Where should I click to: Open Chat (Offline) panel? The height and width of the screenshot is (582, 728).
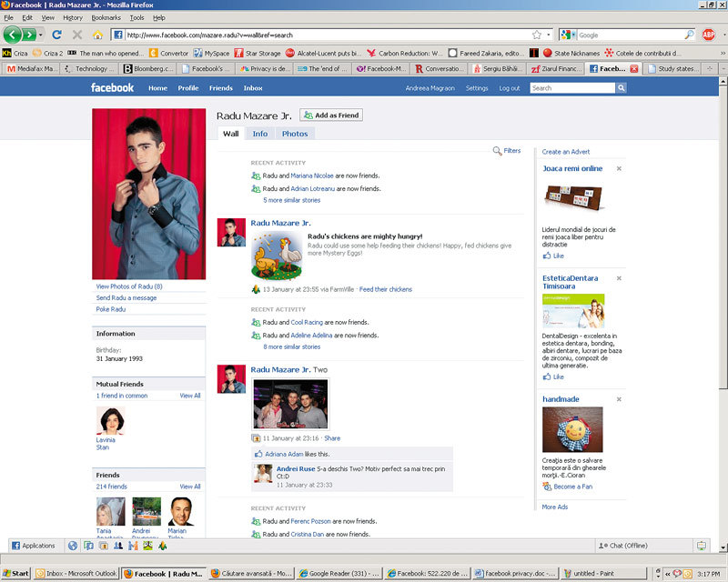pos(642,546)
